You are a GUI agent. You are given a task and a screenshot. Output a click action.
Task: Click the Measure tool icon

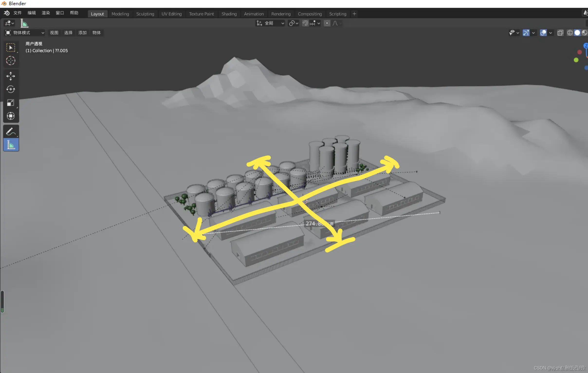[10, 145]
